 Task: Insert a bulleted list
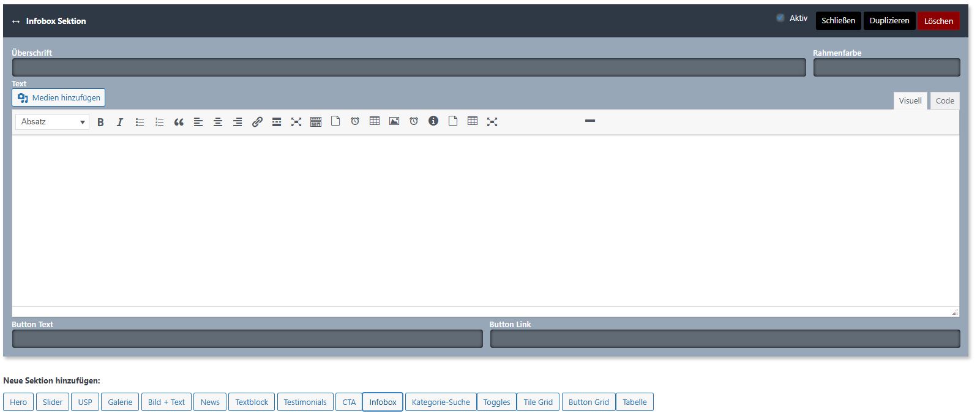[x=140, y=122]
